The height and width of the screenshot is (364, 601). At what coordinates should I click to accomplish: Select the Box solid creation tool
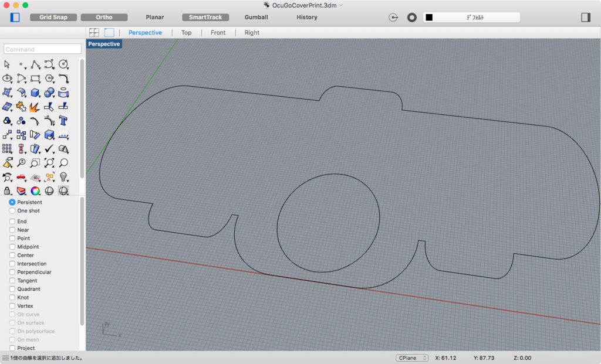click(36, 93)
